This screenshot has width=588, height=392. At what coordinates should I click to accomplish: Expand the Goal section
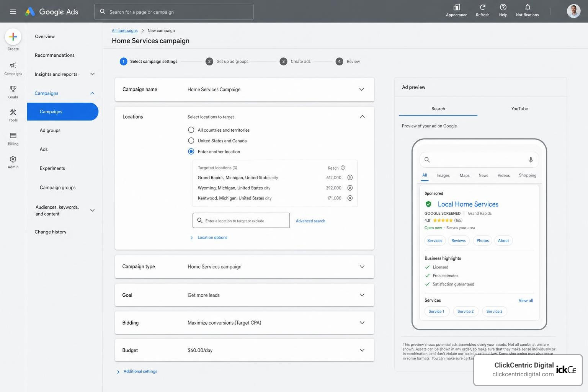(362, 295)
